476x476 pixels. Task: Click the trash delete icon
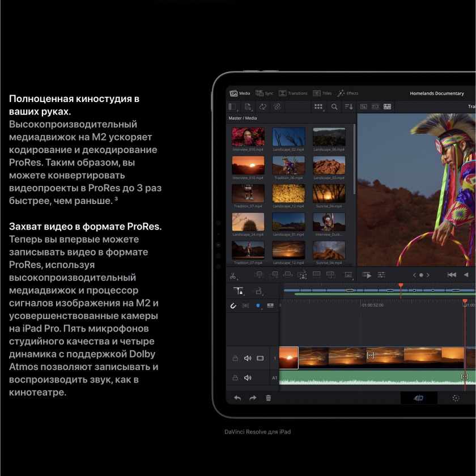(269, 398)
